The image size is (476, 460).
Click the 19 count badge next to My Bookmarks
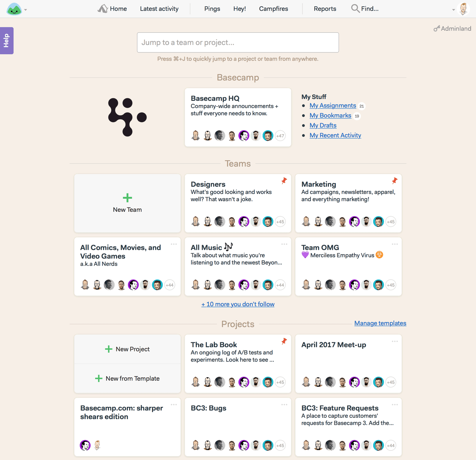click(357, 116)
